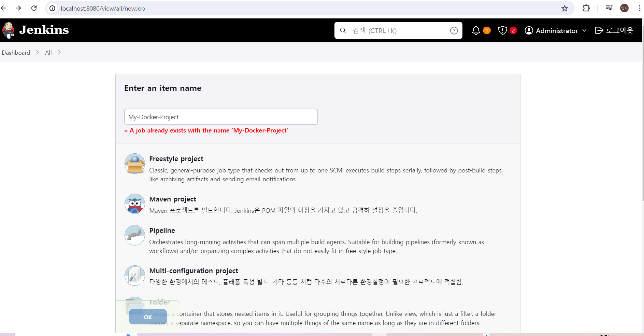Expand the Administrator dropdown chevron

point(584,30)
